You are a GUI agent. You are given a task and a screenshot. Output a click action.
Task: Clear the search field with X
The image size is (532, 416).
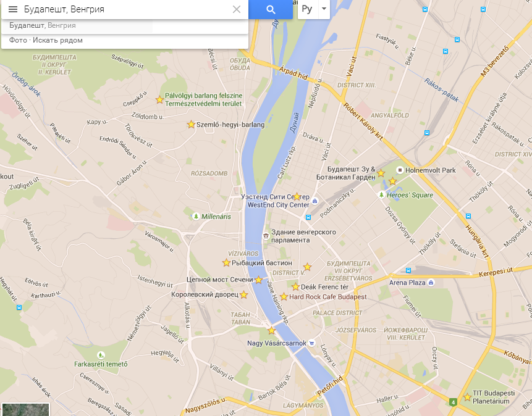click(237, 9)
